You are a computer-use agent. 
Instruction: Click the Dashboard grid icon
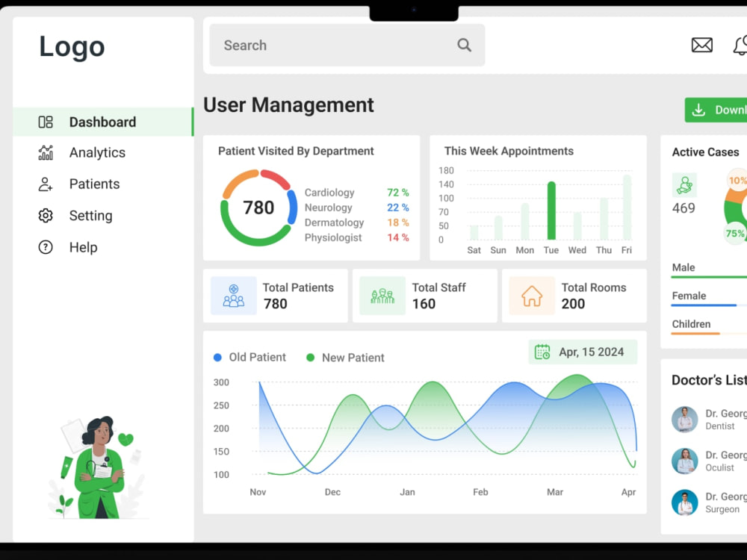[x=46, y=122]
